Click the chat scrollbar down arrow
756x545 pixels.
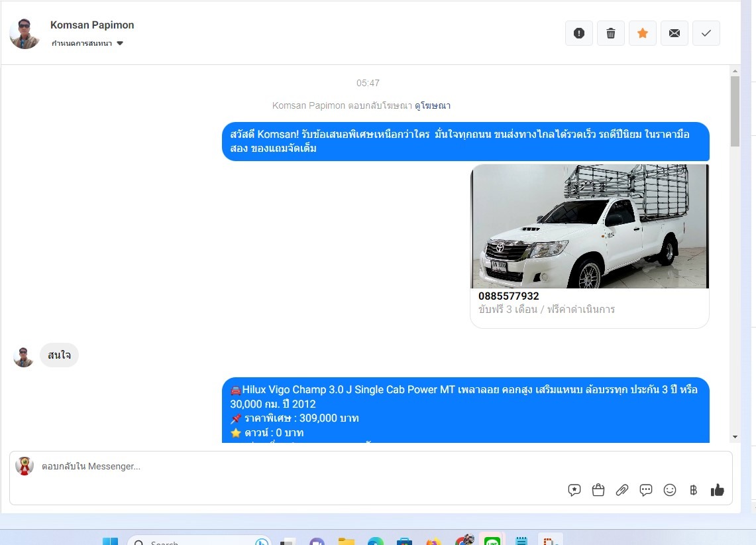pos(735,436)
